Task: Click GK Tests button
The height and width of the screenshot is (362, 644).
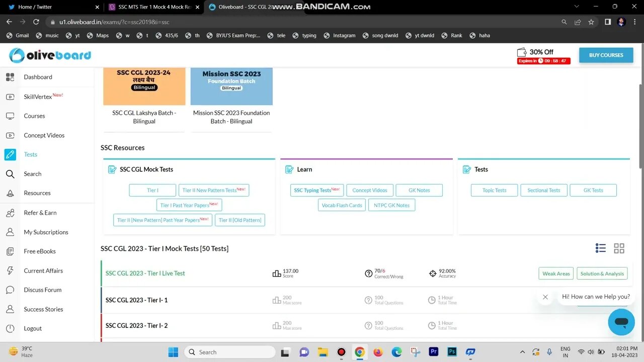Action: [x=593, y=190]
